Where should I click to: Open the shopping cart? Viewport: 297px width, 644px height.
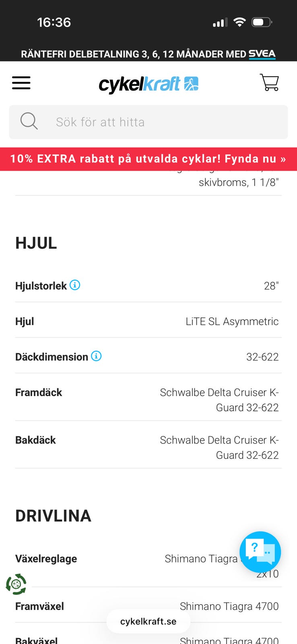pos(269,83)
